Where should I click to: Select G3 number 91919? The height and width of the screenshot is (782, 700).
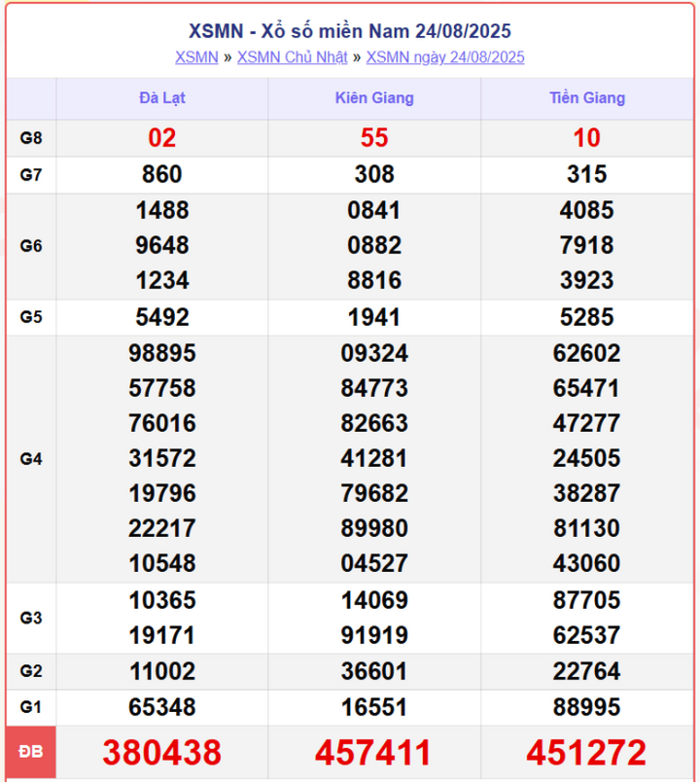(374, 635)
